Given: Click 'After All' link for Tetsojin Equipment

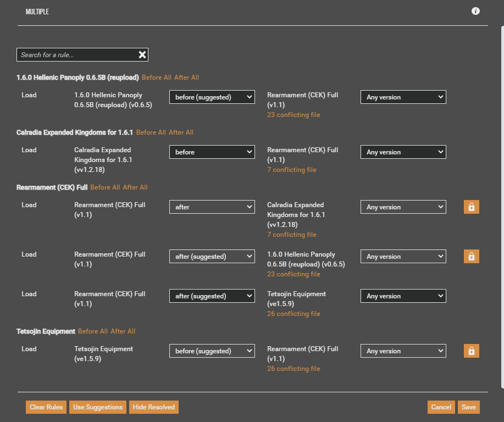Looking at the screenshot, I should click(123, 331).
